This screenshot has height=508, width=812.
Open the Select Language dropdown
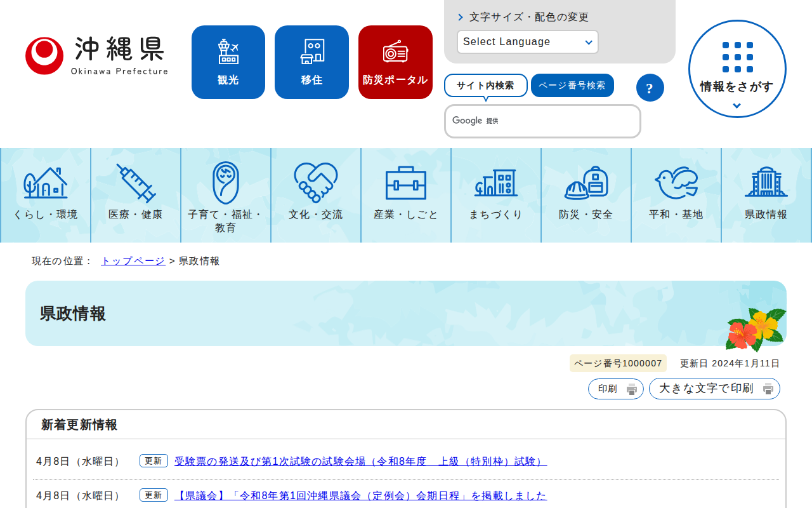[528, 42]
